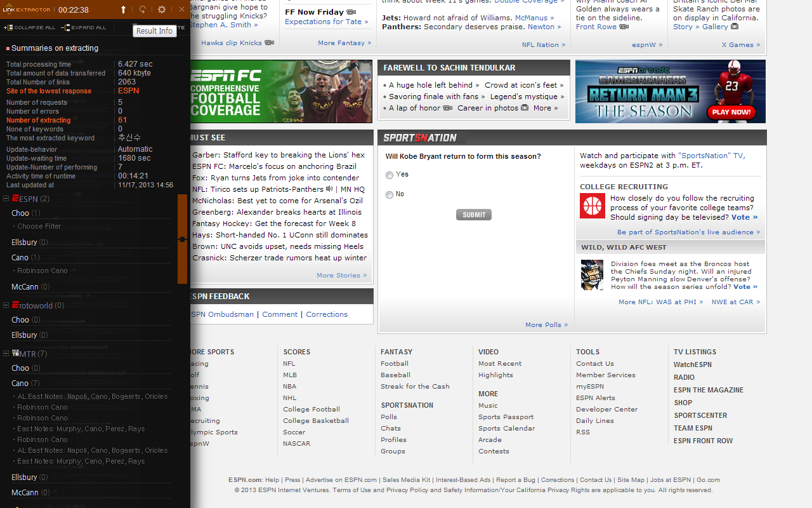Viewport: 812px width, 508px height.
Task: Open the ESPN Ombudsman link
Action: point(222,314)
